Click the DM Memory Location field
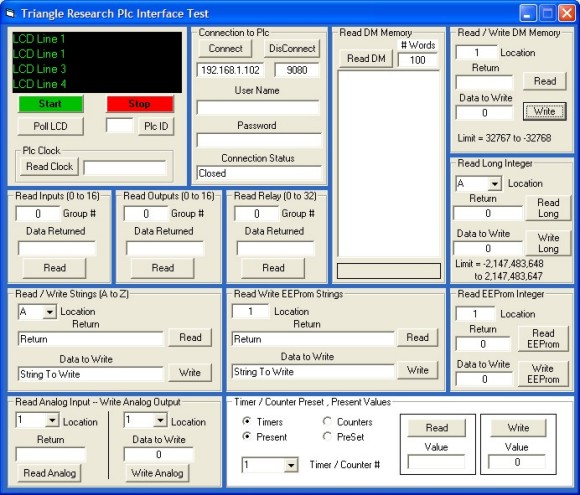Viewport: 580px width, 495px height. tap(476, 53)
